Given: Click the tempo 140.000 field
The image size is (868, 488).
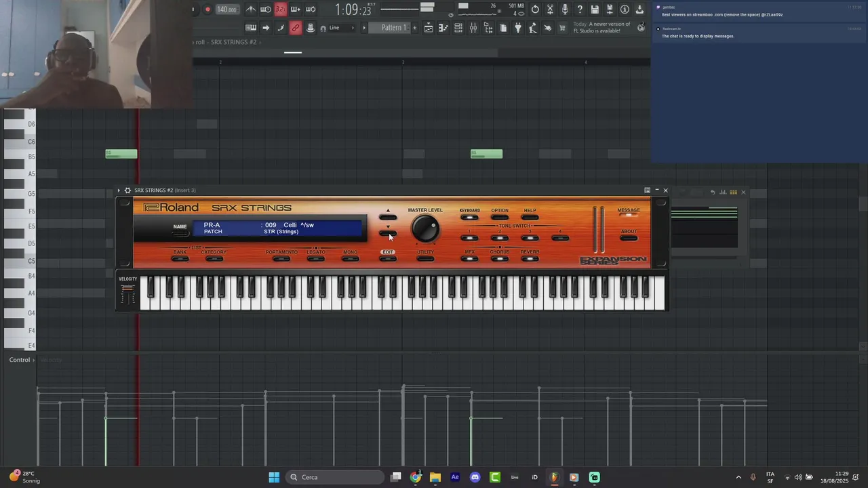Looking at the screenshot, I should (x=226, y=9).
